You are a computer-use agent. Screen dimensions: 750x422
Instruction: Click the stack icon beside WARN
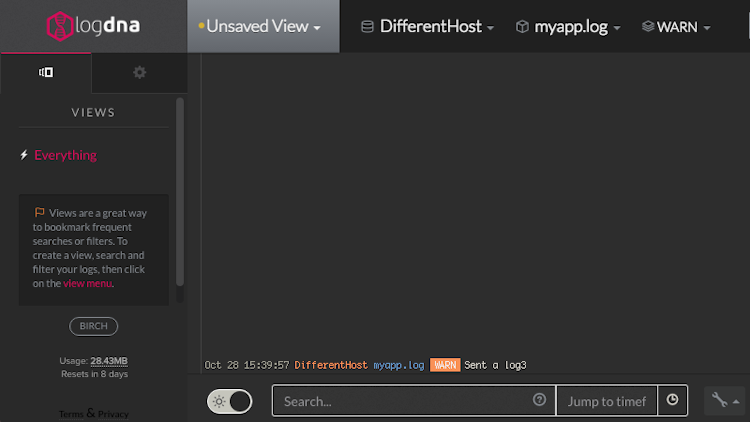pos(647,27)
